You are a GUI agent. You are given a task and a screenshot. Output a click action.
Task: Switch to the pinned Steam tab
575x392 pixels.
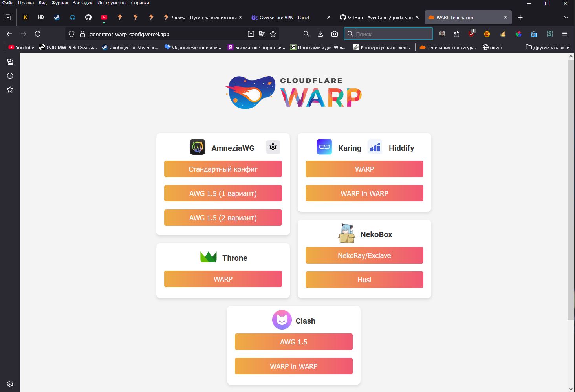pos(57,17)
